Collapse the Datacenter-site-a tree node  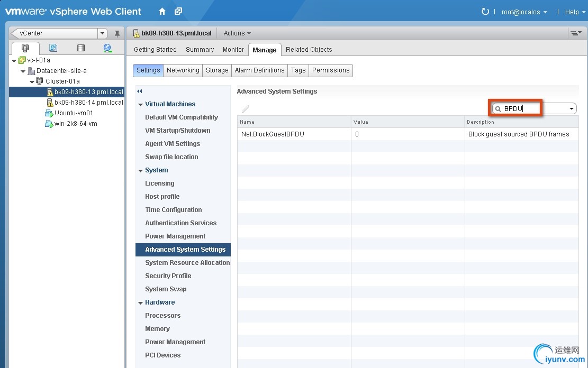[x=23, y=71]
